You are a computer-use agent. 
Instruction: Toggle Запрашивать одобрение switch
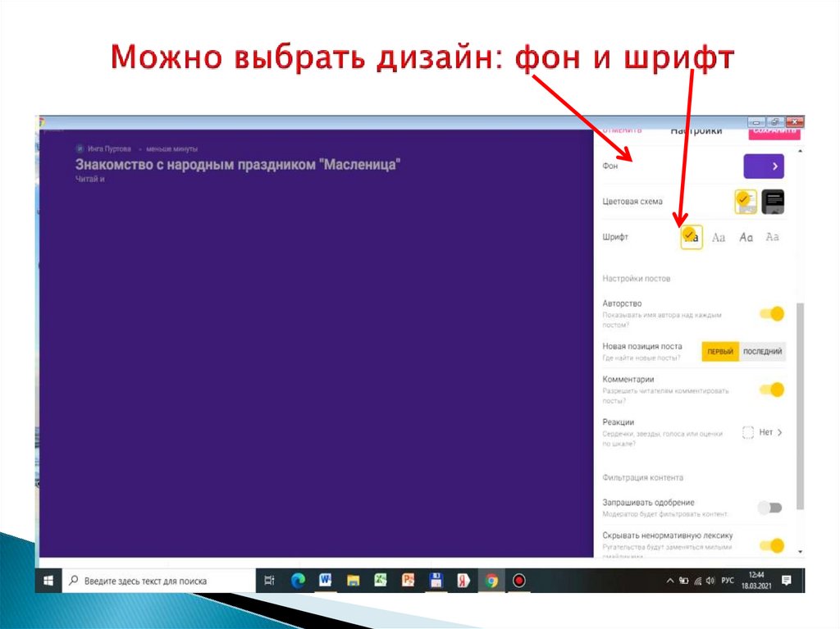770,508
